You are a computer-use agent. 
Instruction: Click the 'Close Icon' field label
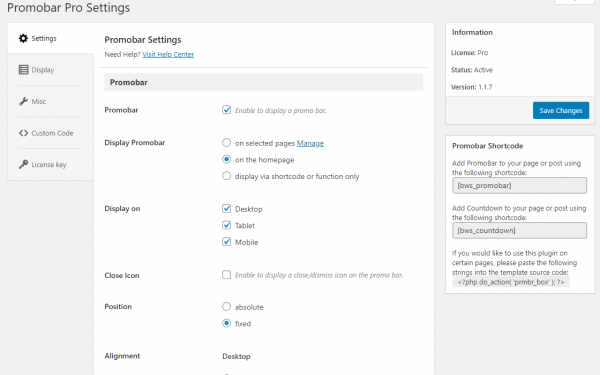click(122, 276)
